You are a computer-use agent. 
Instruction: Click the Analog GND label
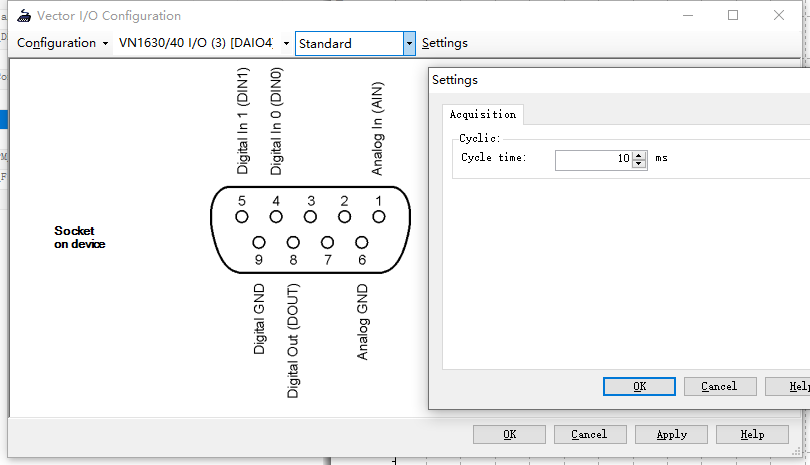coord(362,322)
